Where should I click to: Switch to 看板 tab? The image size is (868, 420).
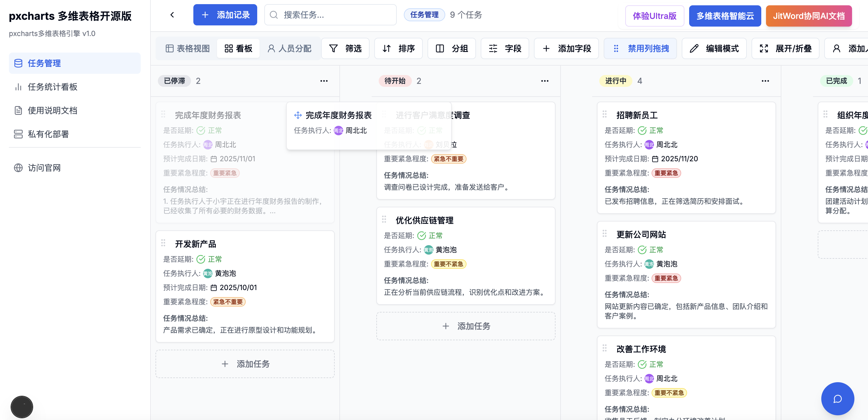pyautogui.click(x=238, y=48)
